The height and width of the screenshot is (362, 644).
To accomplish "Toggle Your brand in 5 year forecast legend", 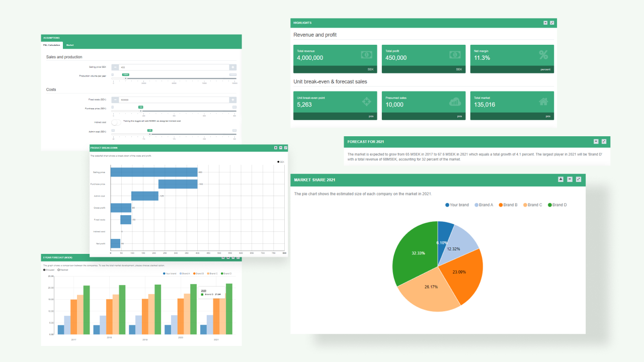I will (x=170, y=274).
